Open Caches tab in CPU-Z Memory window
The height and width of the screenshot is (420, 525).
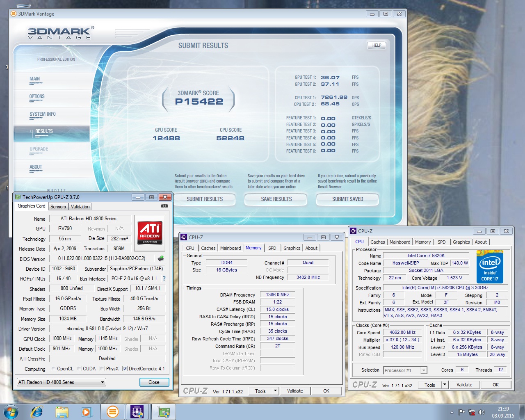(x=208, y=248)
